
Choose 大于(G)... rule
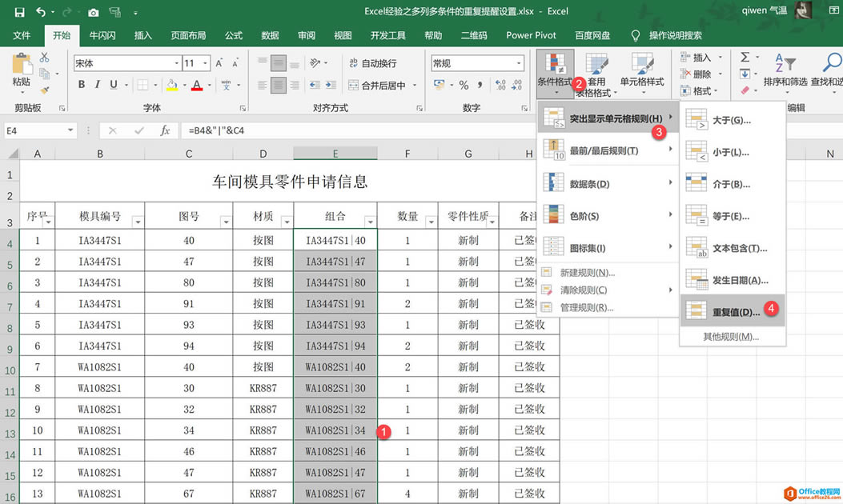(733, 120)
